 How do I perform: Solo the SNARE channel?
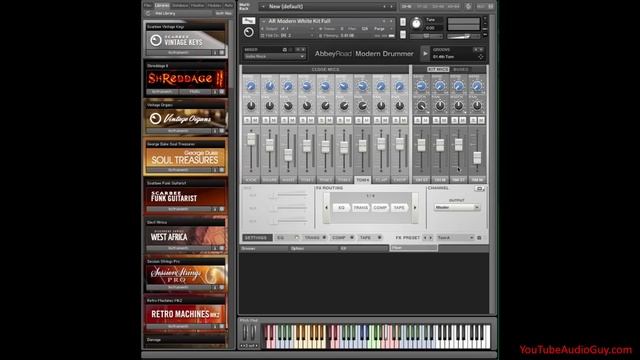(266, 120)
